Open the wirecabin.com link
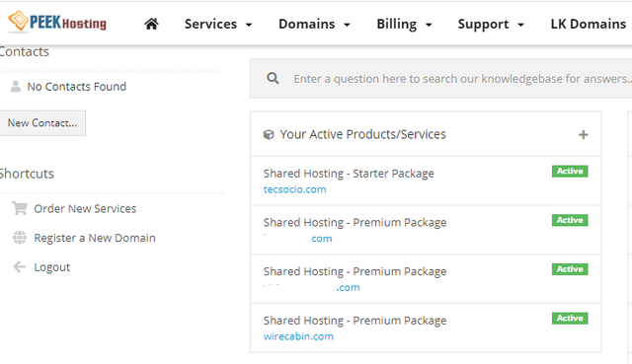The image size is (632, 364). click(x=298, y=336)
